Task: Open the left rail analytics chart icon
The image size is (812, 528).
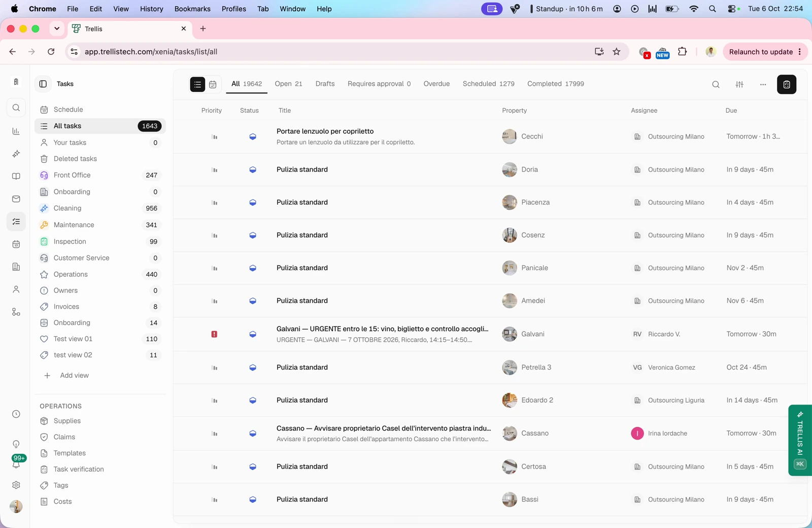Action: coord(16,131)
